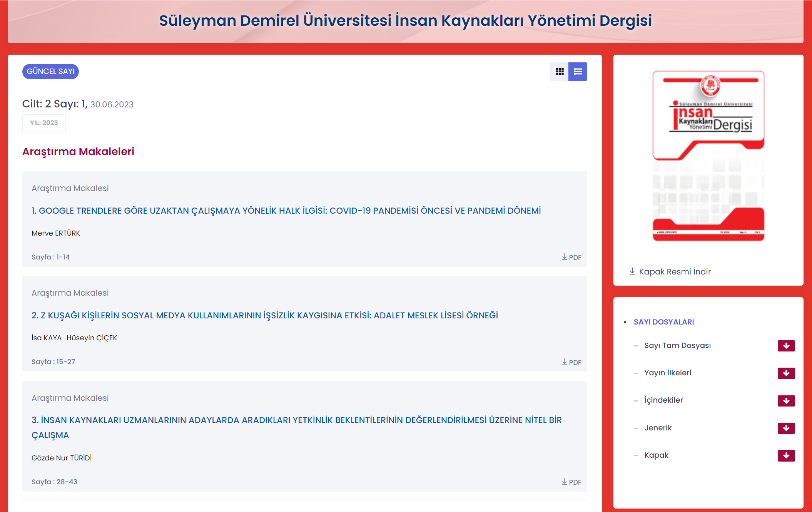Click the YIL: 2023 tag
Screen dimensions: 812x512
coord(44,123)
